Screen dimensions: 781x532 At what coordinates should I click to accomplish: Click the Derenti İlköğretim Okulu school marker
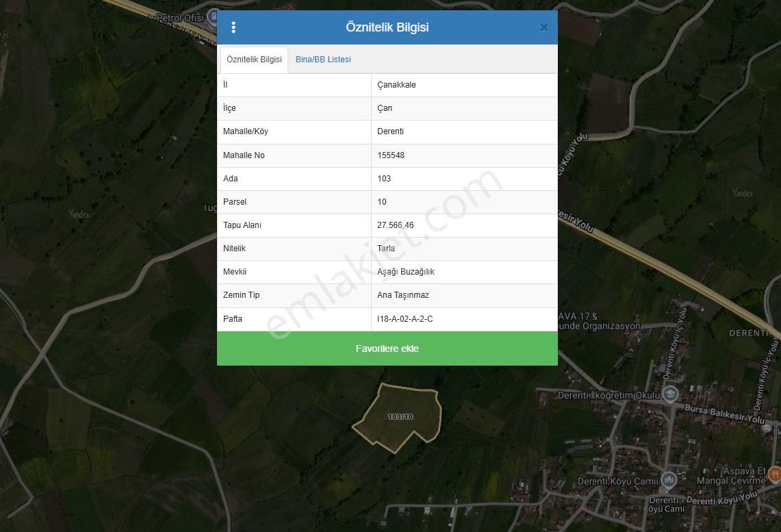pyautogui.click(x=670, y=394)
